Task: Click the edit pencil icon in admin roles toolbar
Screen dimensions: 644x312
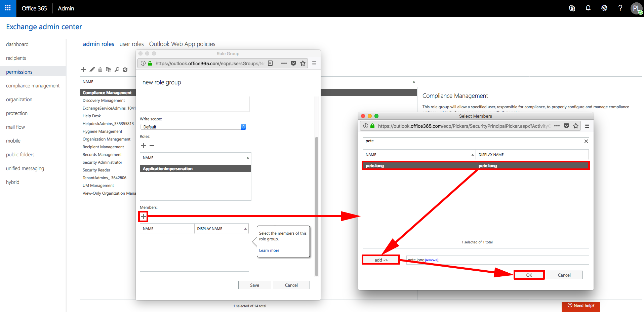Action: 92,70
